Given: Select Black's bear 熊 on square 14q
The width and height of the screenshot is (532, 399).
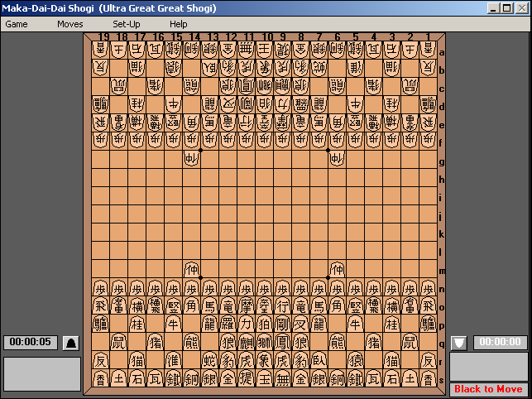Looking at the screenshot, I should [x=192, y=343].
